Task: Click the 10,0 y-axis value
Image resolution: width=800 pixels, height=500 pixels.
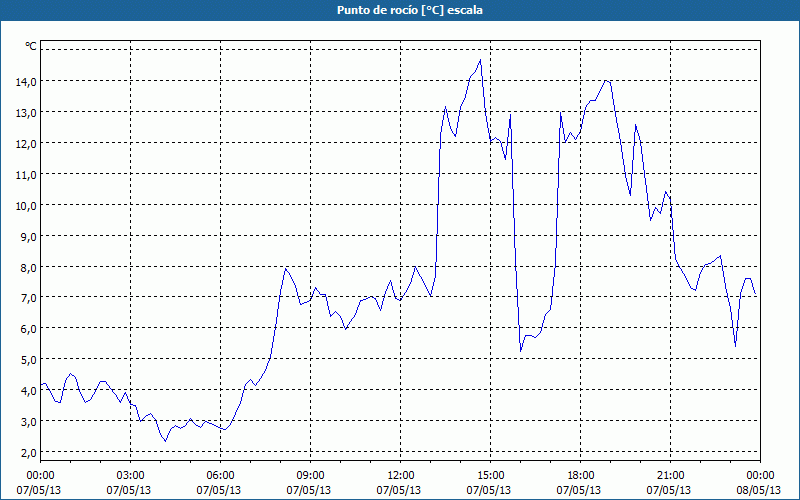Action: [26, 206]
